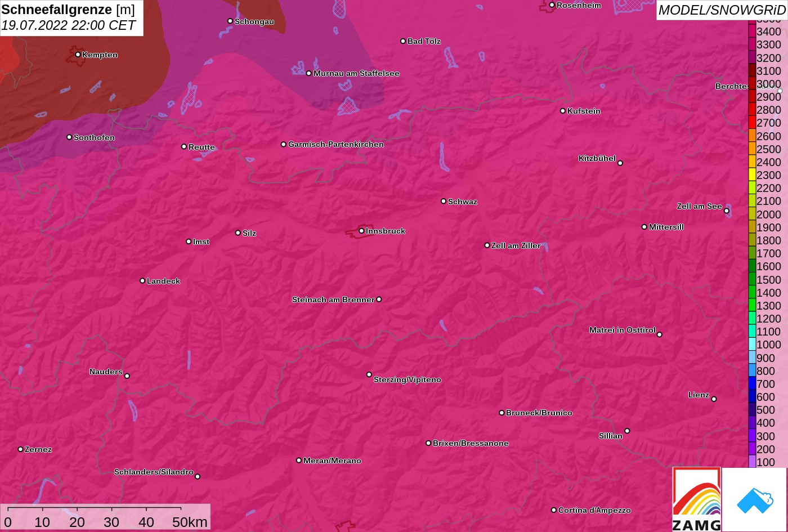This screenshot has height=532, width=788.
Task: Click the Kufstein location dot
Action: coord(563,111)
